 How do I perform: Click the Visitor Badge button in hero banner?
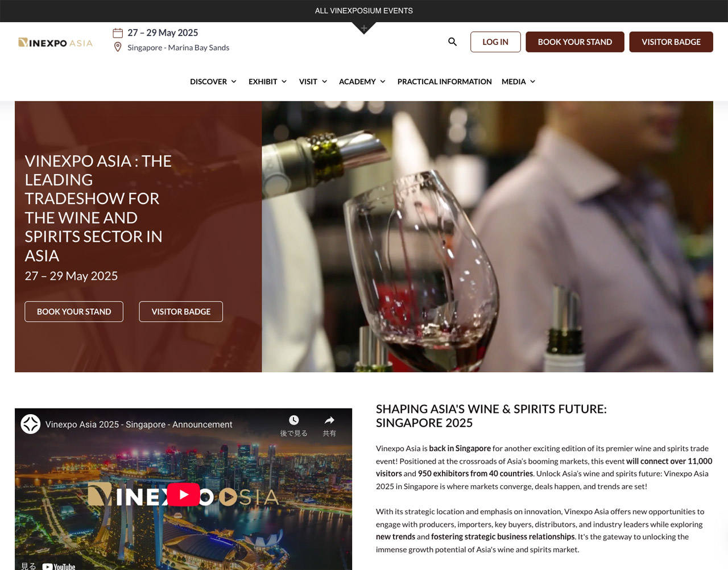[x=181, y=312]
